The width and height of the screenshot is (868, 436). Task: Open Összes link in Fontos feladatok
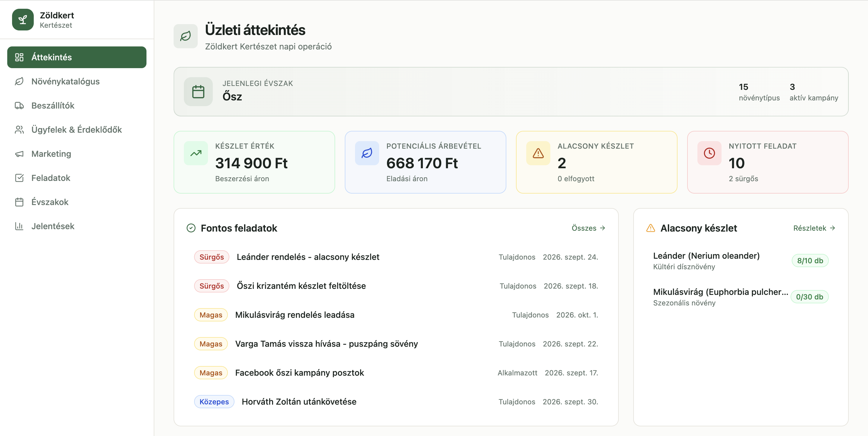click(x=588, y=228)
